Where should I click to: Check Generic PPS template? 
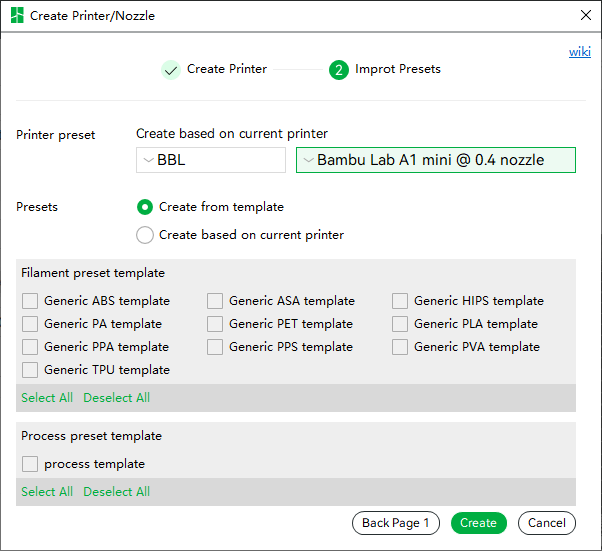point(215,347)
